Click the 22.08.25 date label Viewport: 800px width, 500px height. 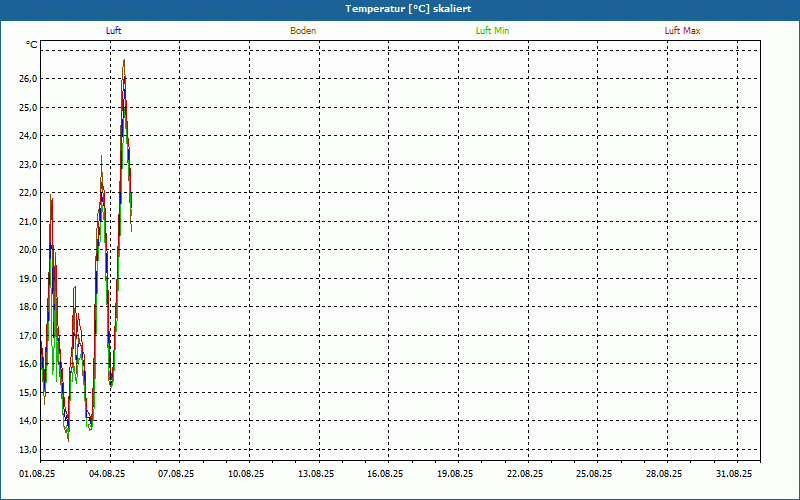click(525, 474)
